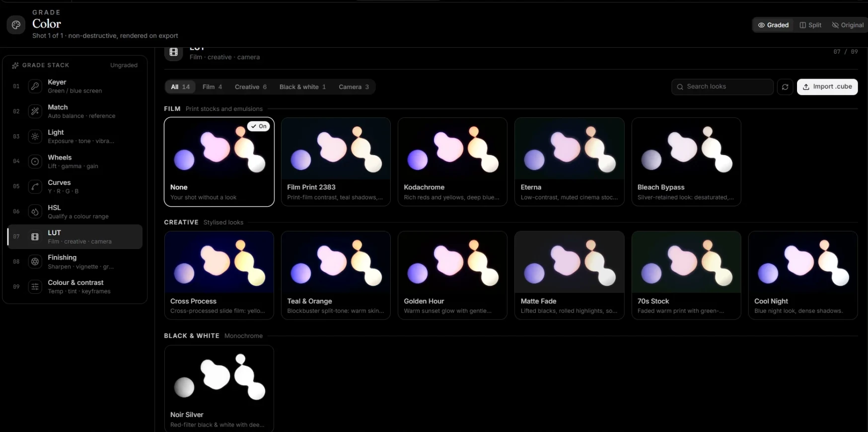Apply the Film Print 2383 look
Image resolution: width=868 pixels, height=432 pixels.
[x=336, y=162]
